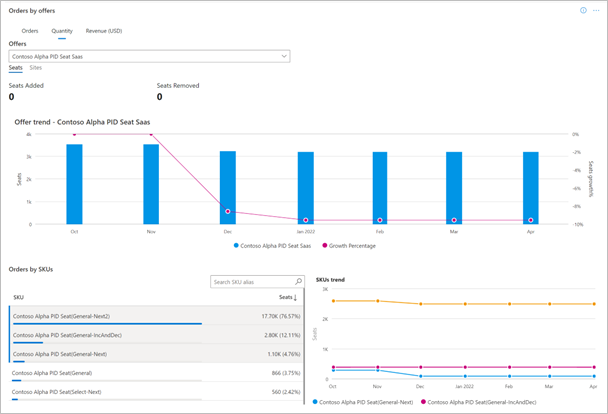The height and width of the screenshot is (414, 608).
Task: Open the info icon for Orders by offers
Action: [583, 10]
